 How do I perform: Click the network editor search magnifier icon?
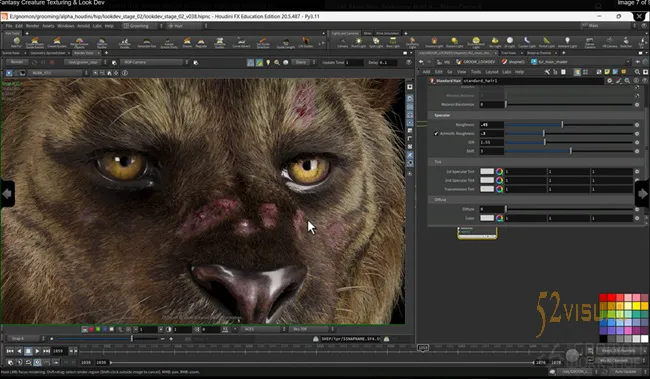click(638, 72)
